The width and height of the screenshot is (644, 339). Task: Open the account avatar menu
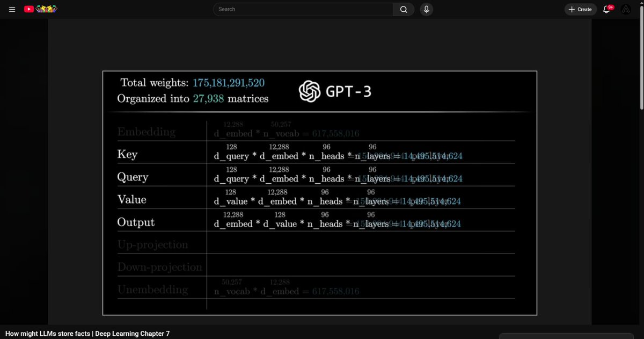pos(626,9)
